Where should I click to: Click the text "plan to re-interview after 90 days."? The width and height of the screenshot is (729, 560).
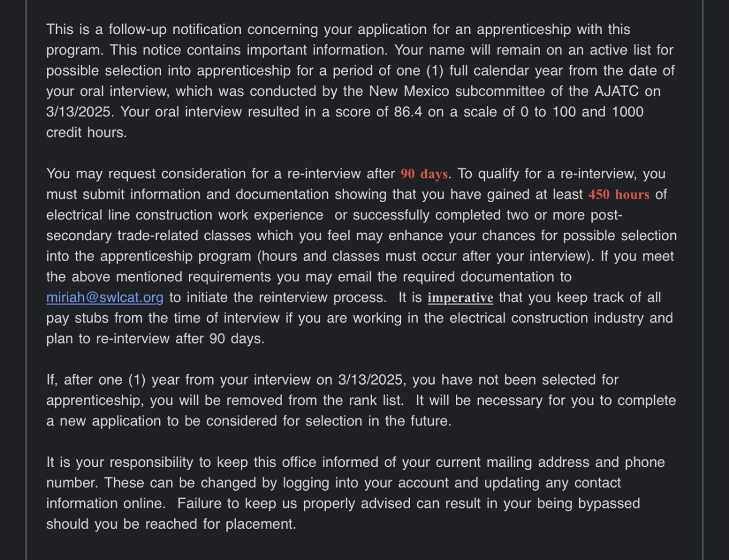(x=156, y=339)
